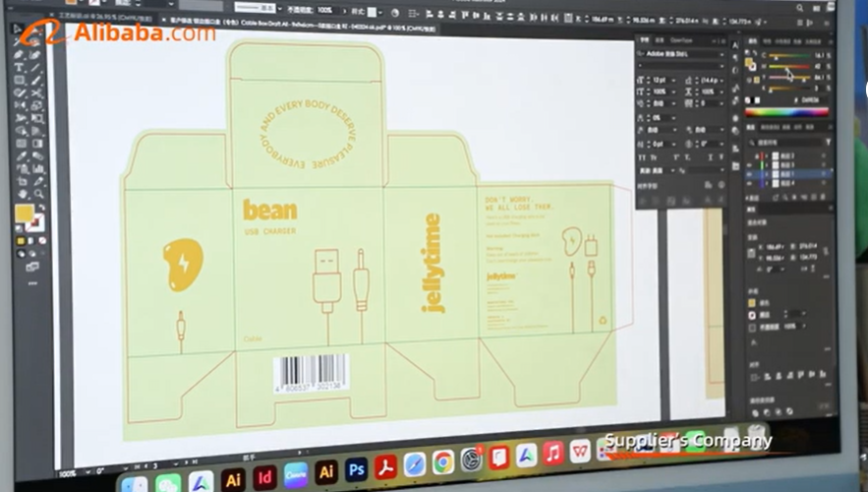
Task: Select the Slice tool
Action: coord(38,181)
